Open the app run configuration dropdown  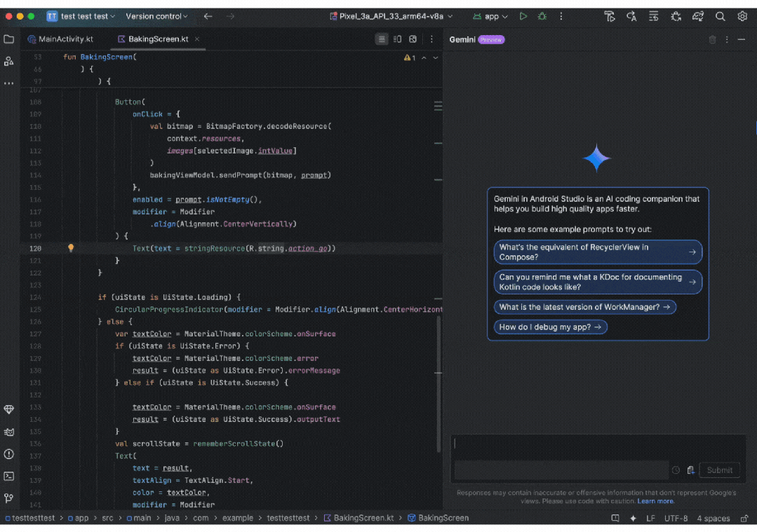point(491,16)
